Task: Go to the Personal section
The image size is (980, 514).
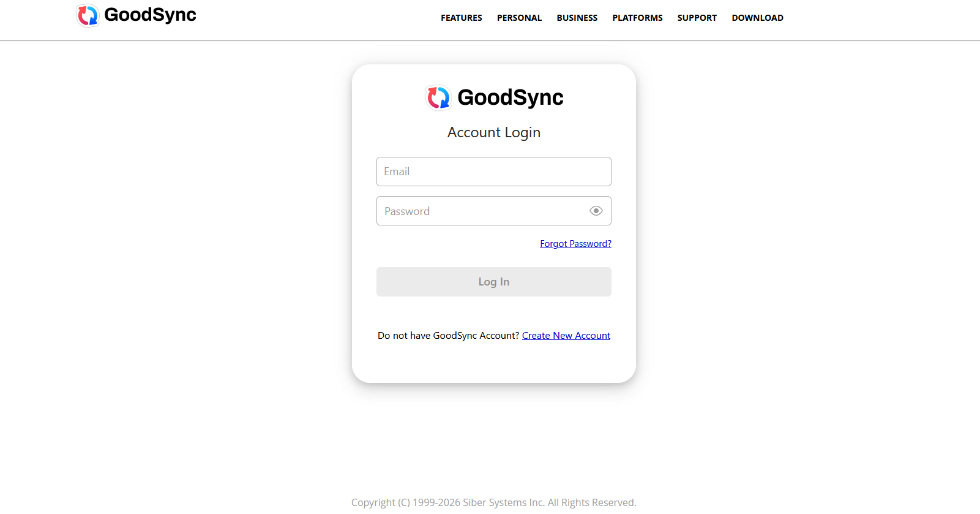Action: click(519, 18)
